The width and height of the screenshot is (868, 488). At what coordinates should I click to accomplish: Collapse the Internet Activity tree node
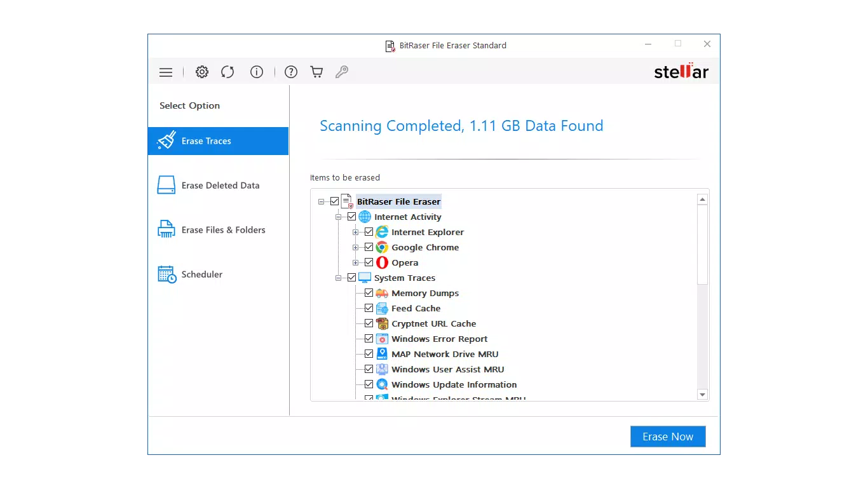coord(339,217)
